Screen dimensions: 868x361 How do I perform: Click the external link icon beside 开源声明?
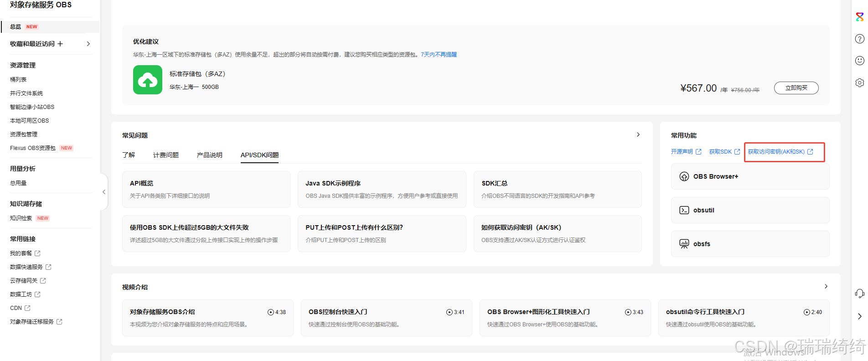click(x=698, y=152)
